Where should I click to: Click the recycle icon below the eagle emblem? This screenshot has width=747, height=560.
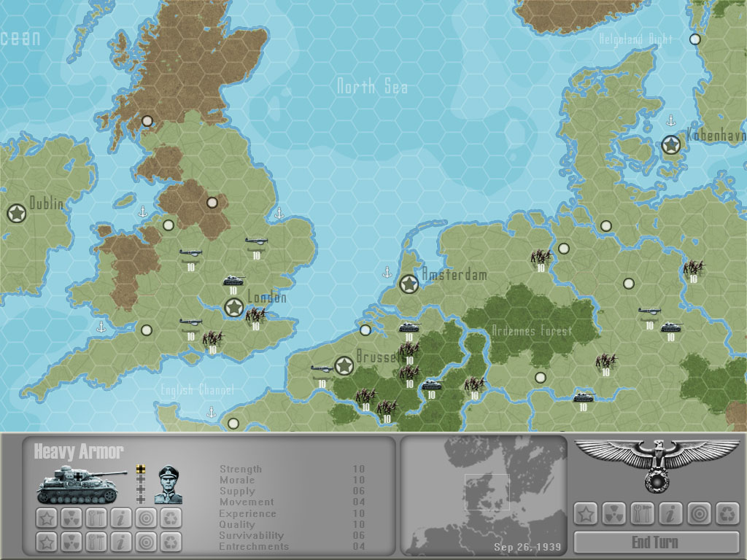(x=727, y=513)
